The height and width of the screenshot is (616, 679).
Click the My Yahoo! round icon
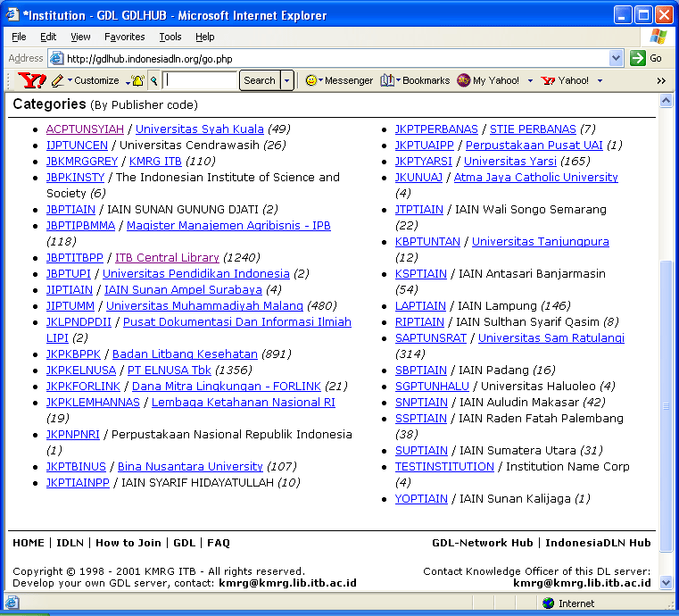[x=463, y=80]
